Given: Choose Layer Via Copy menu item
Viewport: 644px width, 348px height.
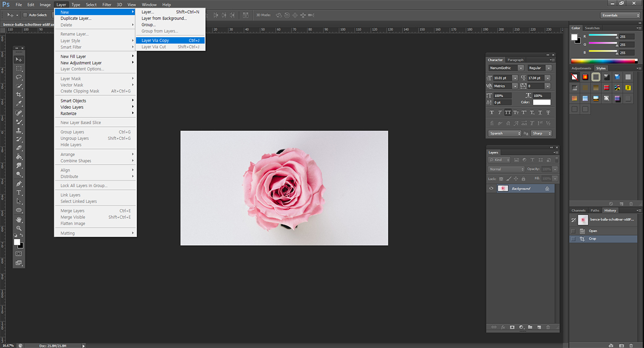Looking at the screenshot, I should pyautogui.click(x=170, y=40).
